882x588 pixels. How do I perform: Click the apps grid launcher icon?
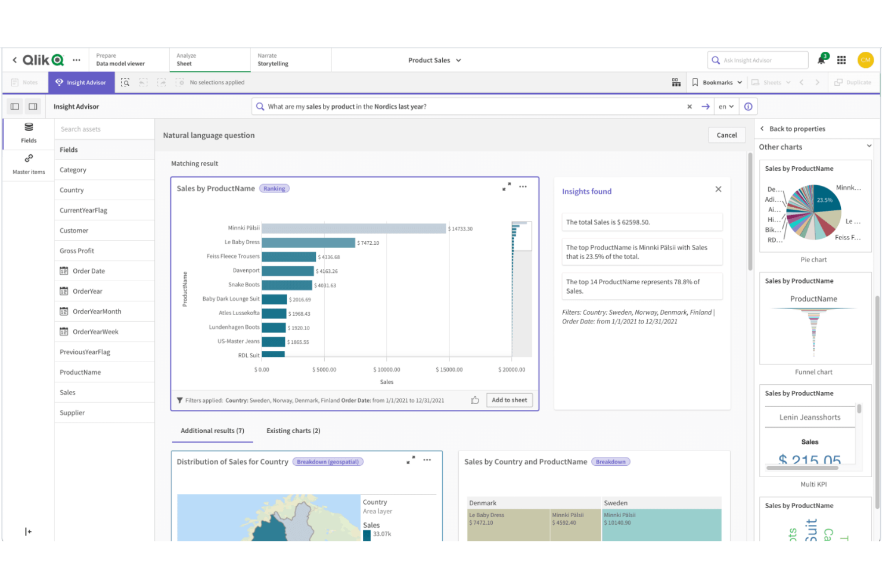point(841,60)
